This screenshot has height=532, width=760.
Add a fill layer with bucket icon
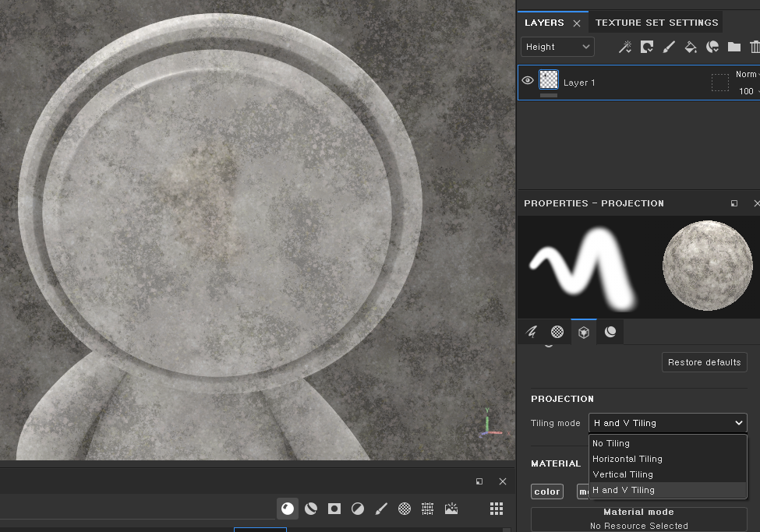pos(691,47)
